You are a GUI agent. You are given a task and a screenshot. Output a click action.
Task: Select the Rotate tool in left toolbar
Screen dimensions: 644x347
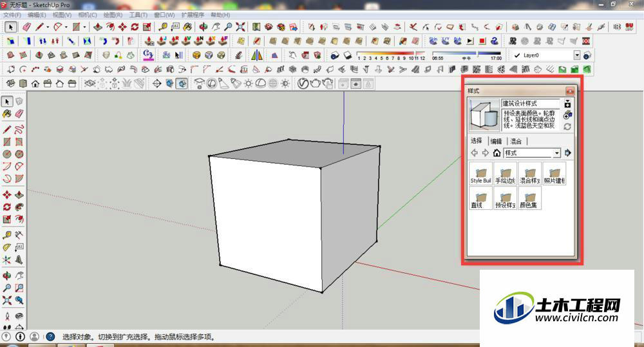[x=7, y=207]
